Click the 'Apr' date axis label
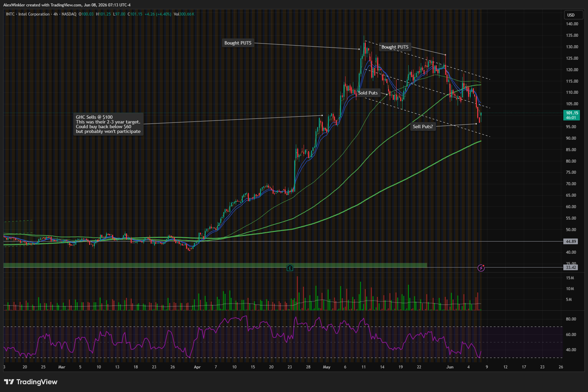 pyautogui.click(x=197, y=367)
